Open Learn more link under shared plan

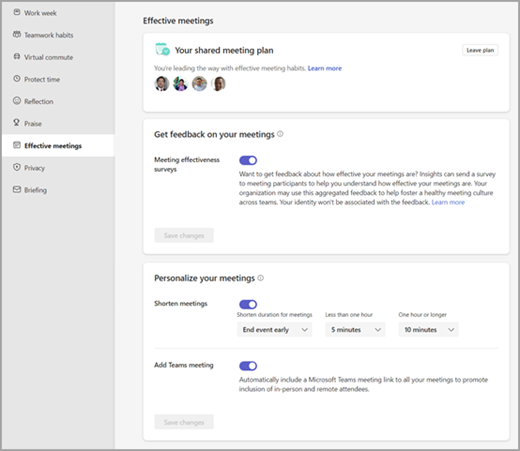click(325, 68)
